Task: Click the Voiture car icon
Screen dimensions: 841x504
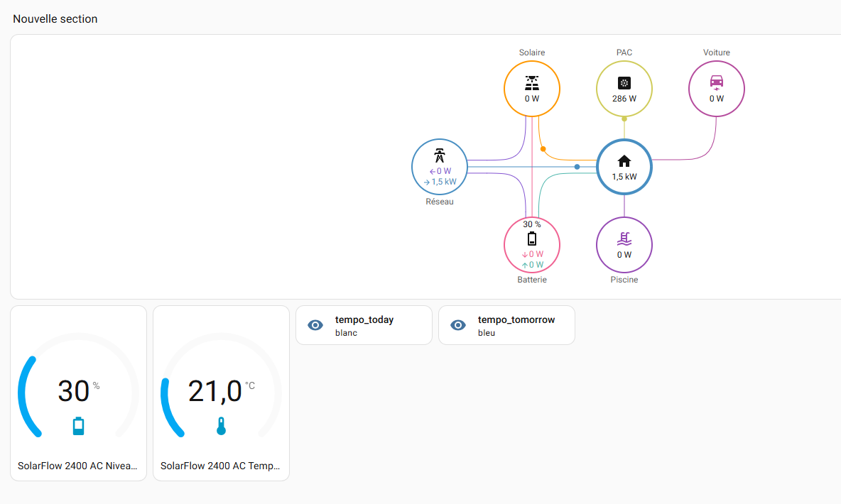Action: (717, 82)
